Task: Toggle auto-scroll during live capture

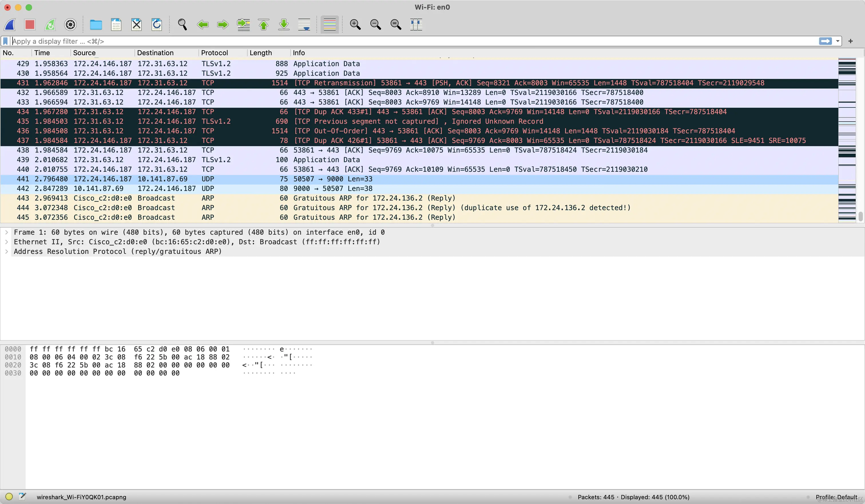Action: (x=304, y=24)
